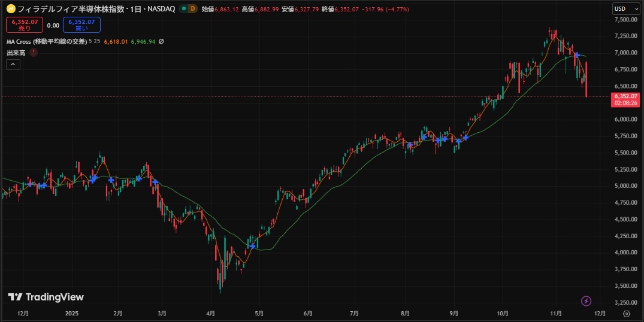Image resolution: width=644 pixels, height=322 pixels.
Task: Click the MA Cross hidden-values icon
Action: 161,41
